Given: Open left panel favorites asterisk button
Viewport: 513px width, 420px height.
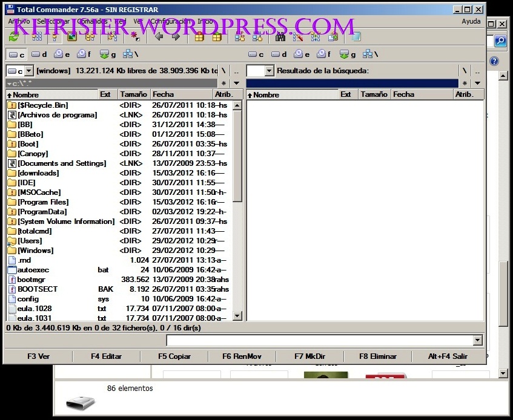Looking at the screenshot, I should pyautogui.click(x=224, y=84).
